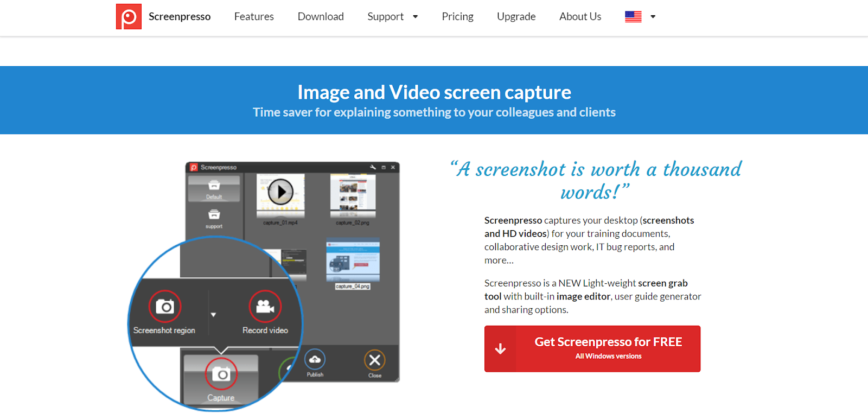
Task: Click the red Screenpresso logo icon
Action: click(x=129, y=16)
